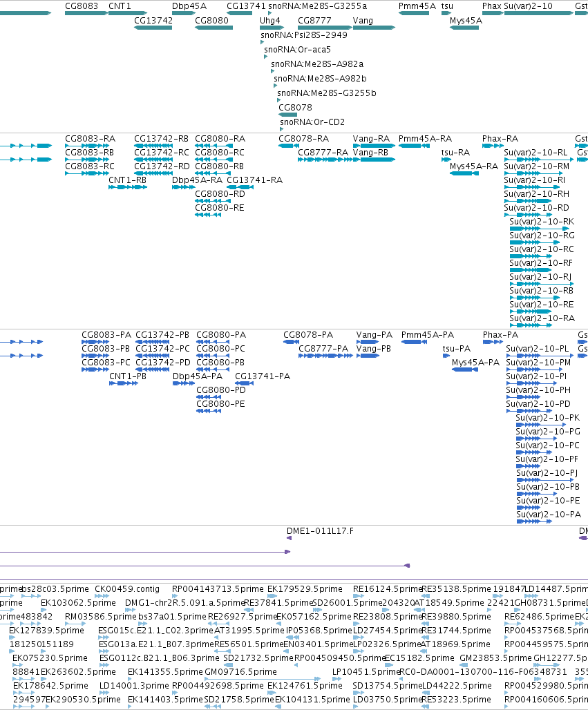Click the Vang-RA transcript label

[371, 139]
